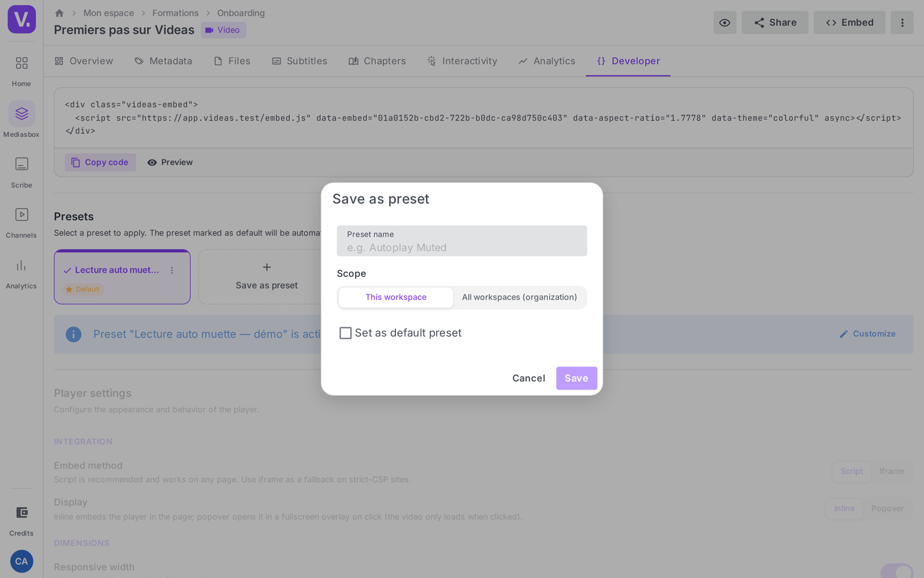This screenshot has height=578, width=924.
Task: Click the Preview button under code
Action: click(170, 162)
